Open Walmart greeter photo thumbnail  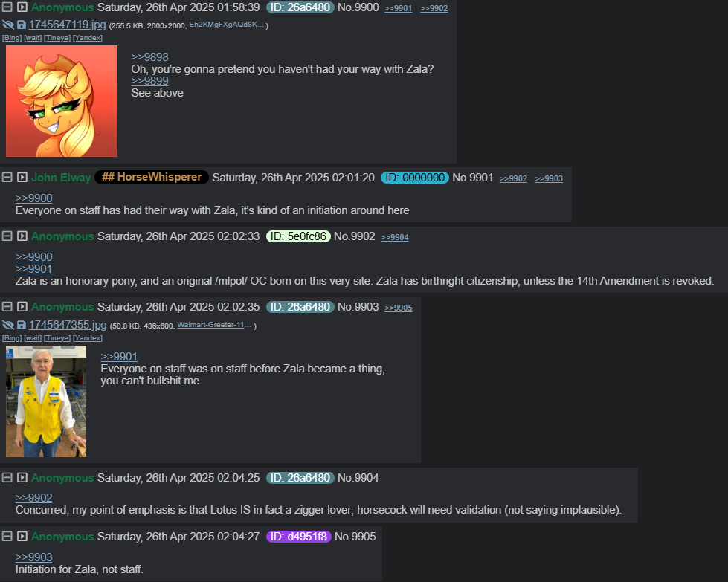pyautogui.click(x=46, y=401)
